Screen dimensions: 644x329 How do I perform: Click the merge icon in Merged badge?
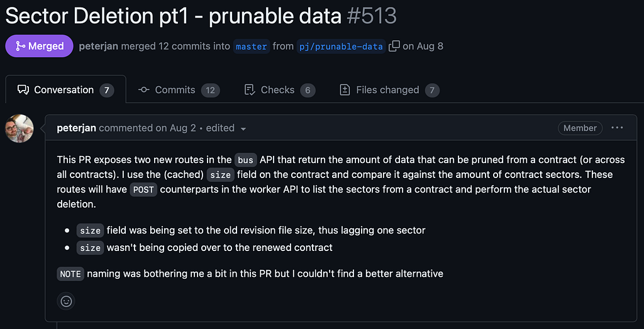coord(20,46)
